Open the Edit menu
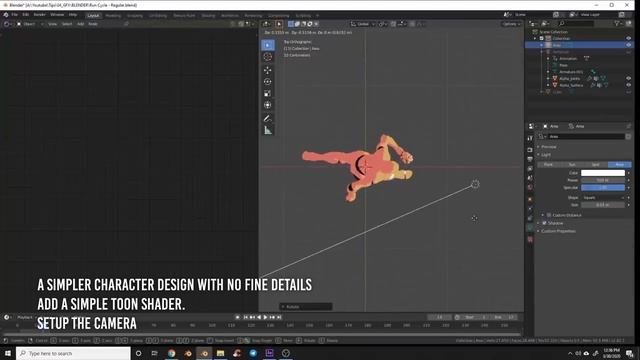640x360 pixels. (x=26, y=15)
